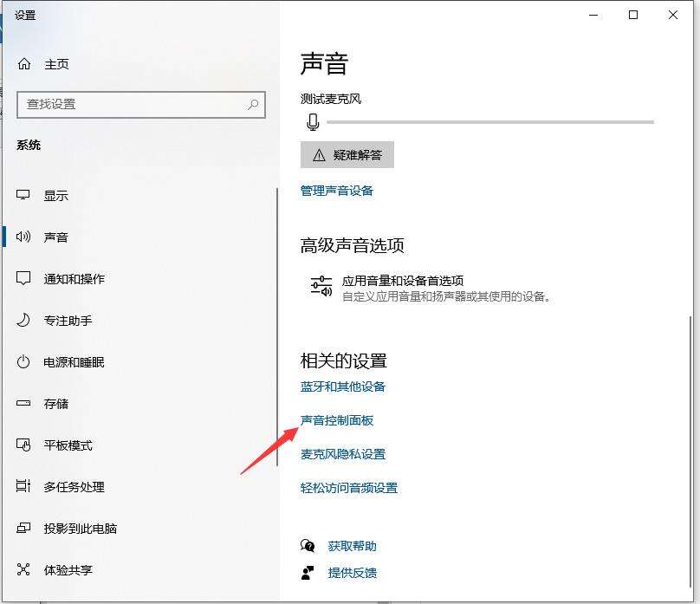Screen dimensions: 700x604
Task: Select 显示 in the sidebar
Action: tap(55, 196)
